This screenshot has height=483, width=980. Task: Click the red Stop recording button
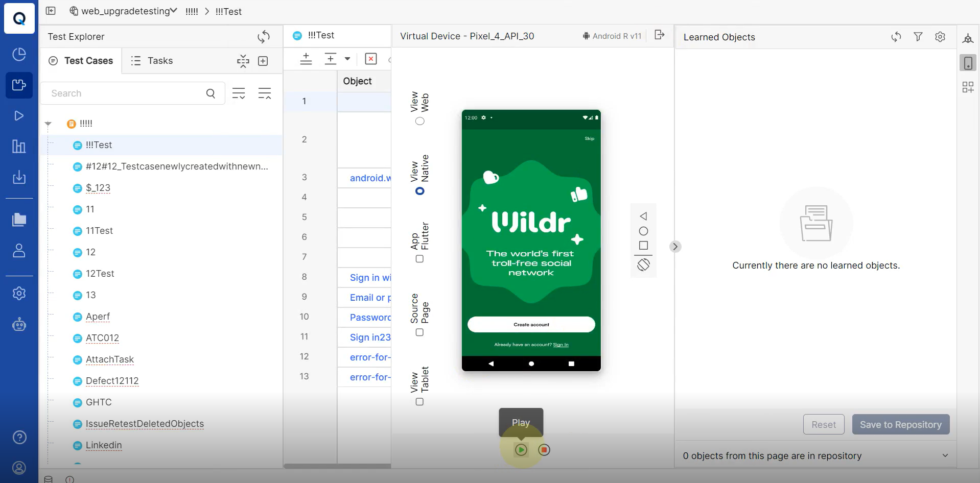coord(544,450)
